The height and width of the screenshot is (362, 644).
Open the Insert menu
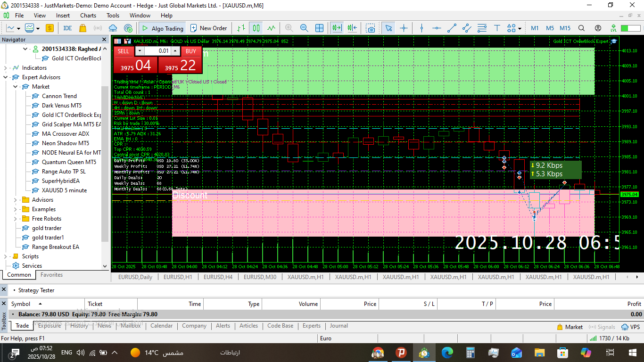coord(63,16)
